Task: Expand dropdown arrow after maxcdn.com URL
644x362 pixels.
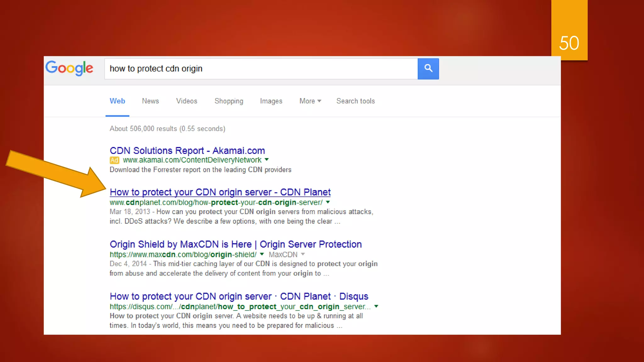Action: click(262, 254)
